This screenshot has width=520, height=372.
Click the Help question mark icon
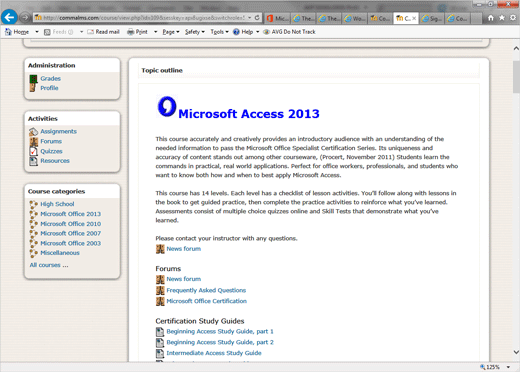click(x=236, y=32)
